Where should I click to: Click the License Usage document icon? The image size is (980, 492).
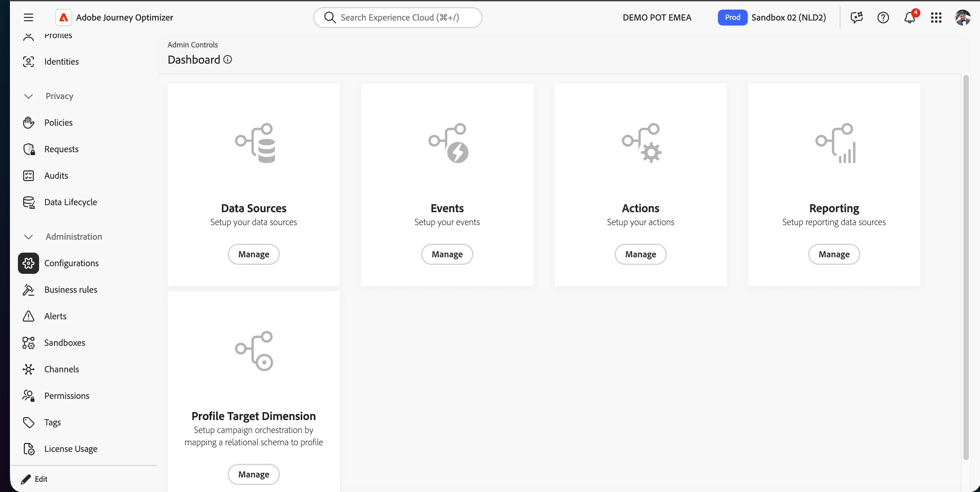(29, 449)
